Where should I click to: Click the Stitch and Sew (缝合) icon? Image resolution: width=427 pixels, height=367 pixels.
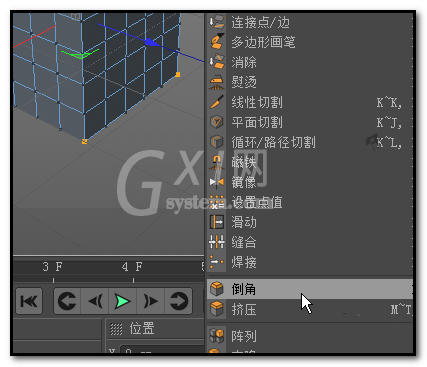coord(217,242)
